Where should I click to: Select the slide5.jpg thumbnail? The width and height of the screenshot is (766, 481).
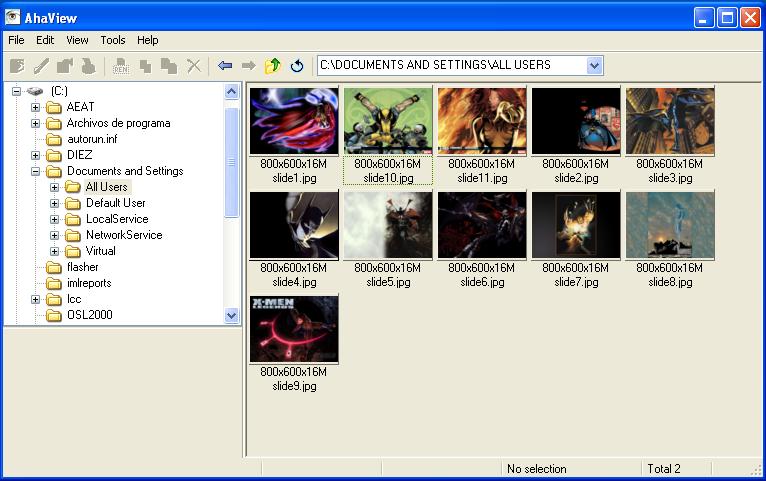click(388, 225)
